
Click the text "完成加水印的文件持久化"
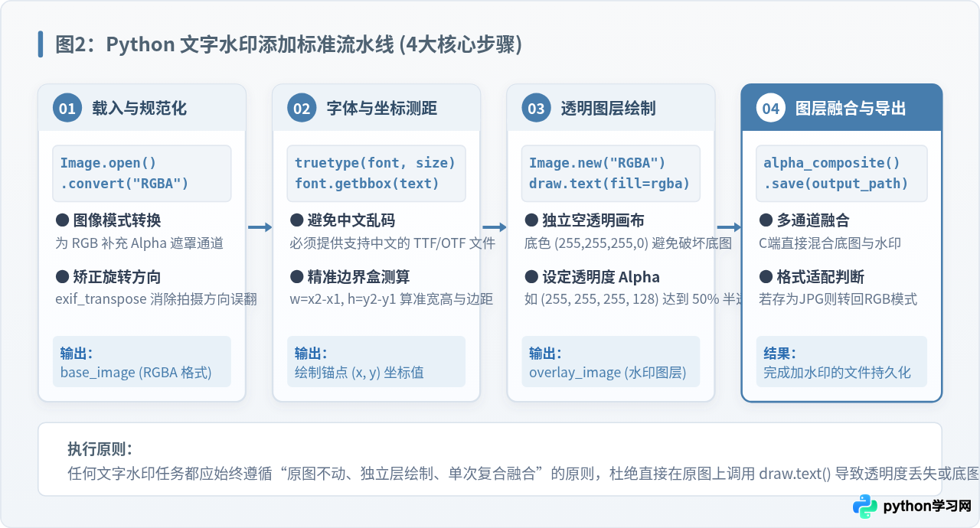(x=837, y=373)
